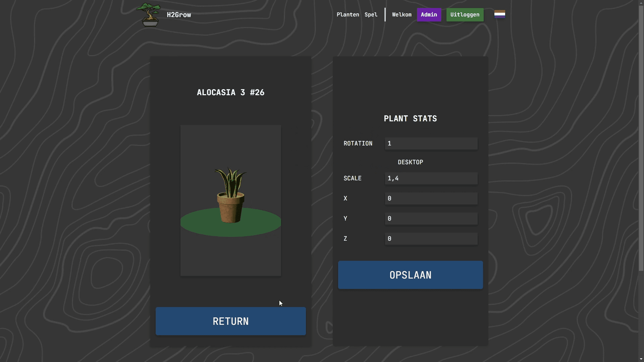Click into the Scale input field
This screenshot has height=362, width=644.
431,178
